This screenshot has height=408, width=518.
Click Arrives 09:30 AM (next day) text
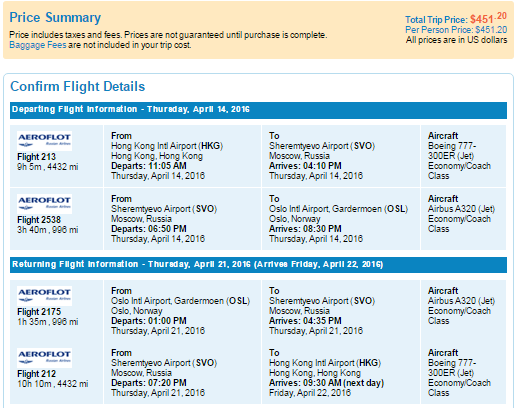point(326,383)
